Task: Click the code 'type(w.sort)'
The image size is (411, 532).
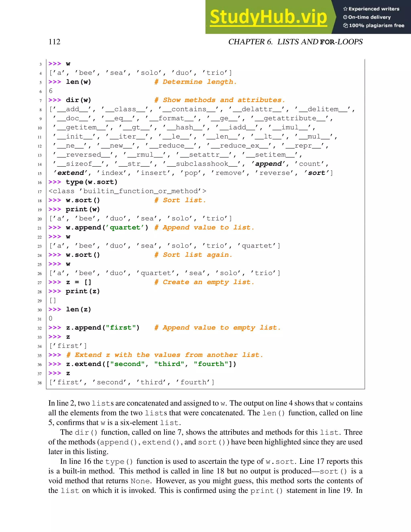Action: click(x=92, y=182)
